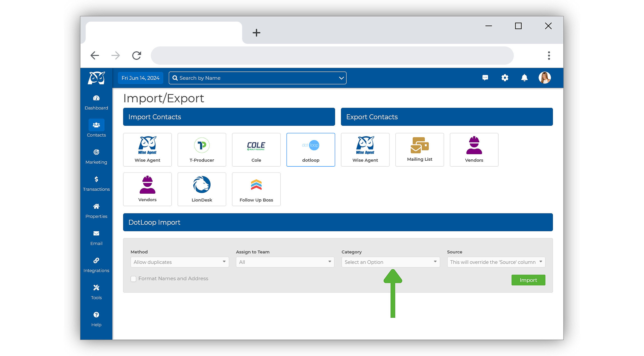This screenshot has width=644, height=356.
Task: Expand the Search by Name chevron
Action: point(341,78)
